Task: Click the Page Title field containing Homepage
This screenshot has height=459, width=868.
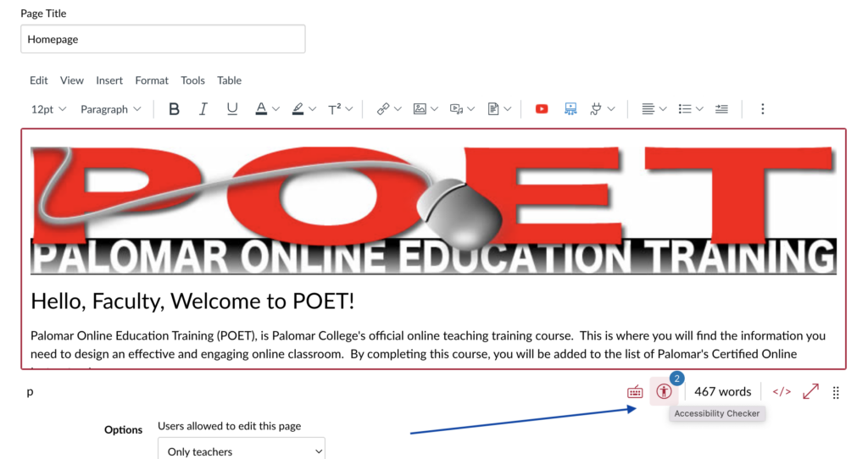Action: pyautogui.click(x=163, y=39)
